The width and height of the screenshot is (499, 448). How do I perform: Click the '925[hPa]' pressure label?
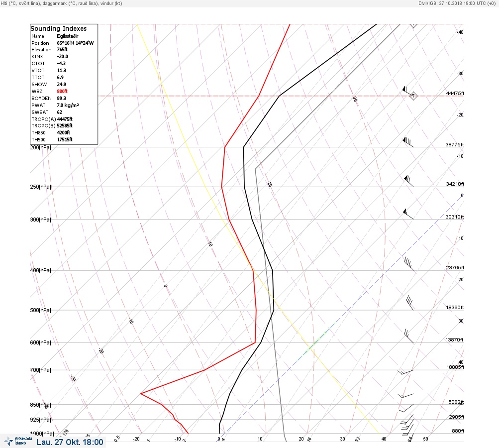click(40, 420)
